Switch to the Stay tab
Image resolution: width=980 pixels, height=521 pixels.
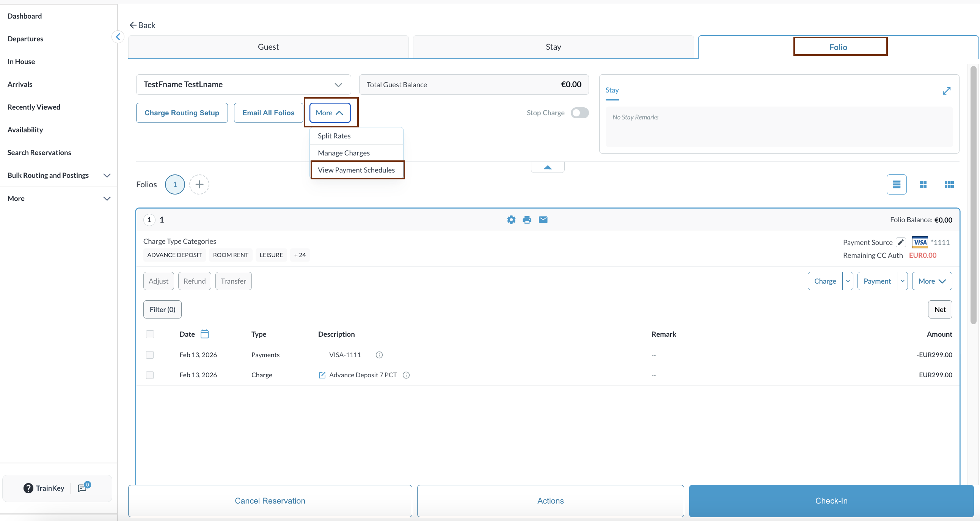pos(553,47)
